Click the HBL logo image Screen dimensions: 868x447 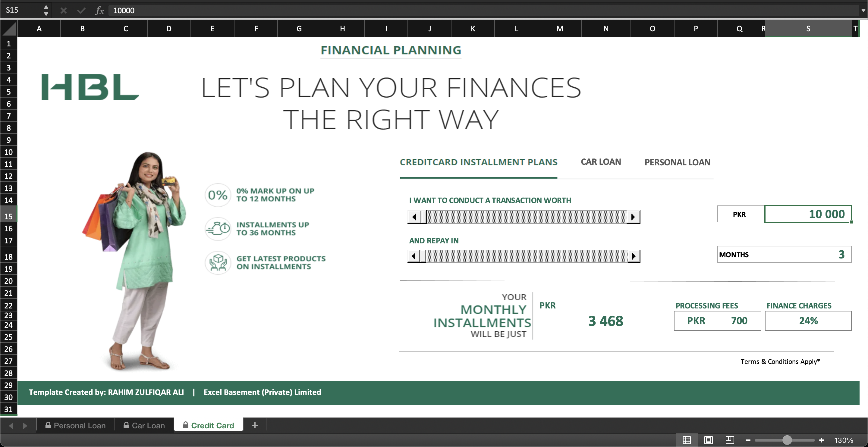(90, 87)
